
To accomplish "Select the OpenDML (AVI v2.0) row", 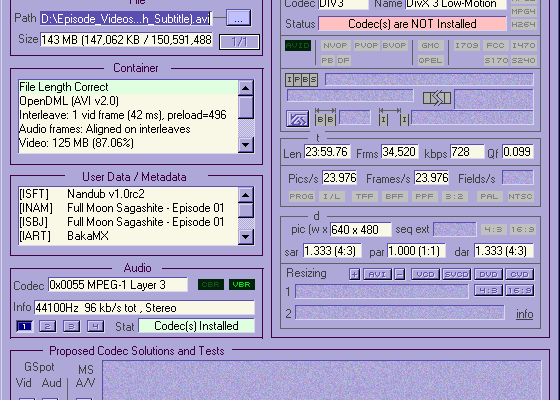I will pyautogui.click(x=128, y=101).
